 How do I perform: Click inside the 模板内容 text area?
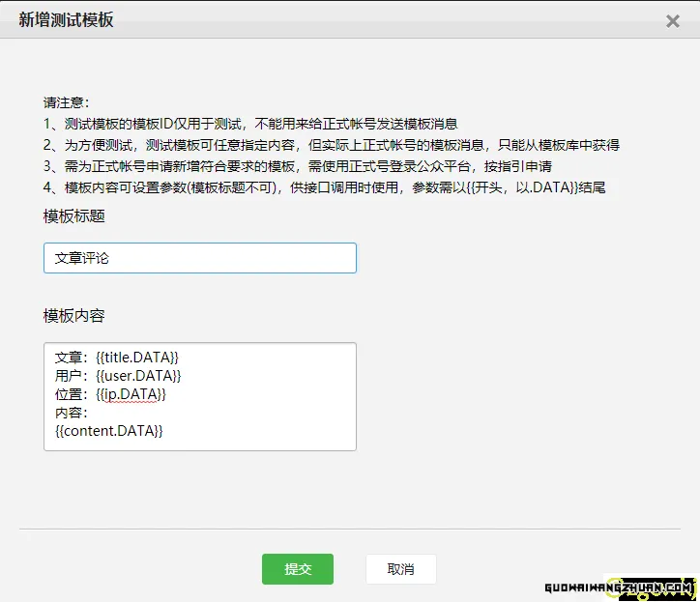tap(200, 397)
